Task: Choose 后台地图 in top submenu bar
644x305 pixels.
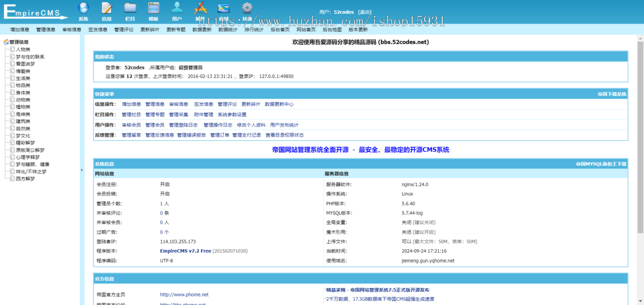Action: click(332, 30)
